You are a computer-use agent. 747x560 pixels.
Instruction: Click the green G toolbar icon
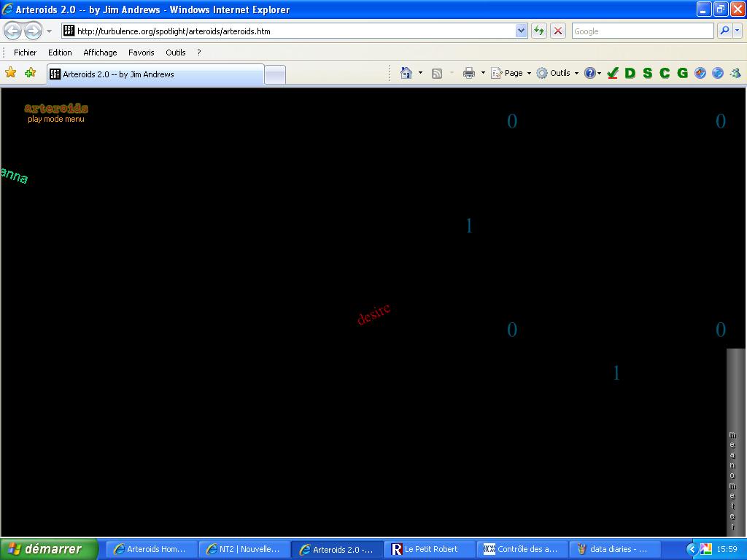point(682,73)
